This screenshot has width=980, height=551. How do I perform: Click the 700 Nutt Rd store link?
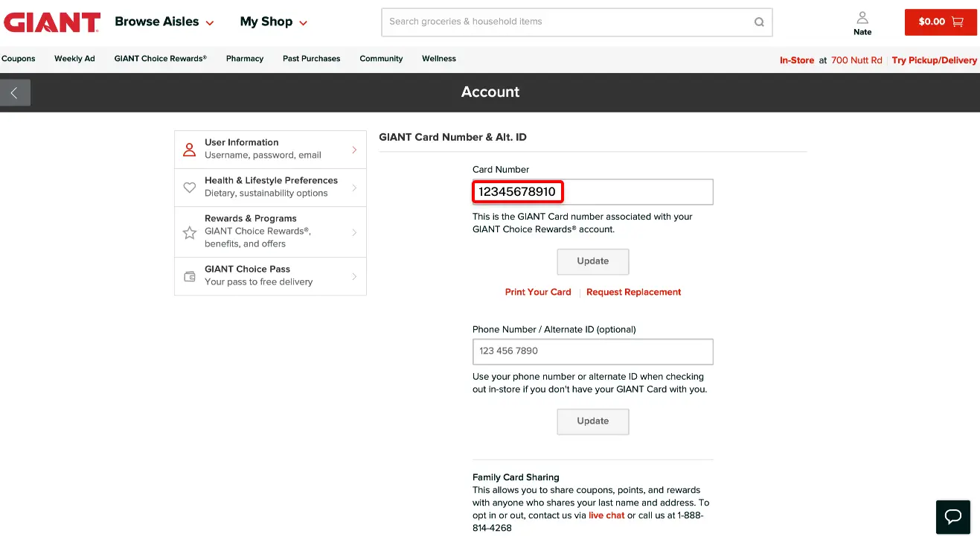click(856, 60)
